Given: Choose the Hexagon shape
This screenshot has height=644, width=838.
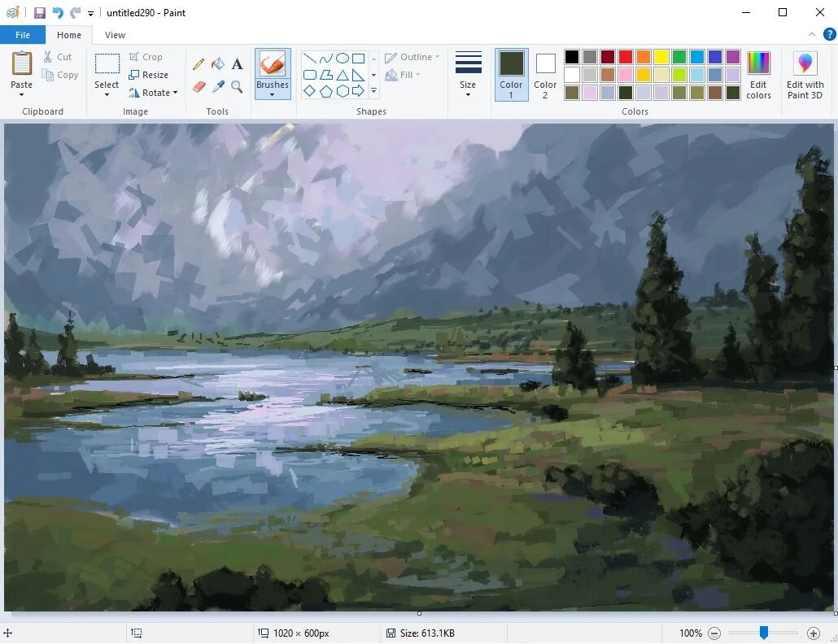Looking at the screenshot, I should point(343,91).
